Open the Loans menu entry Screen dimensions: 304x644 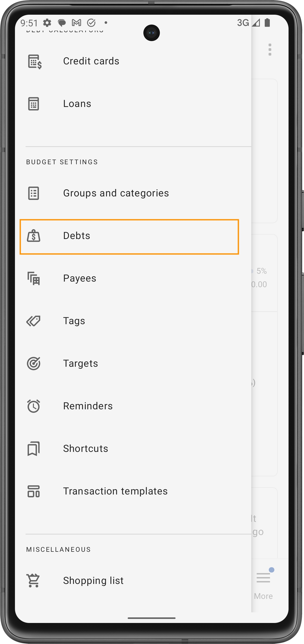click(x=77, y=104)
